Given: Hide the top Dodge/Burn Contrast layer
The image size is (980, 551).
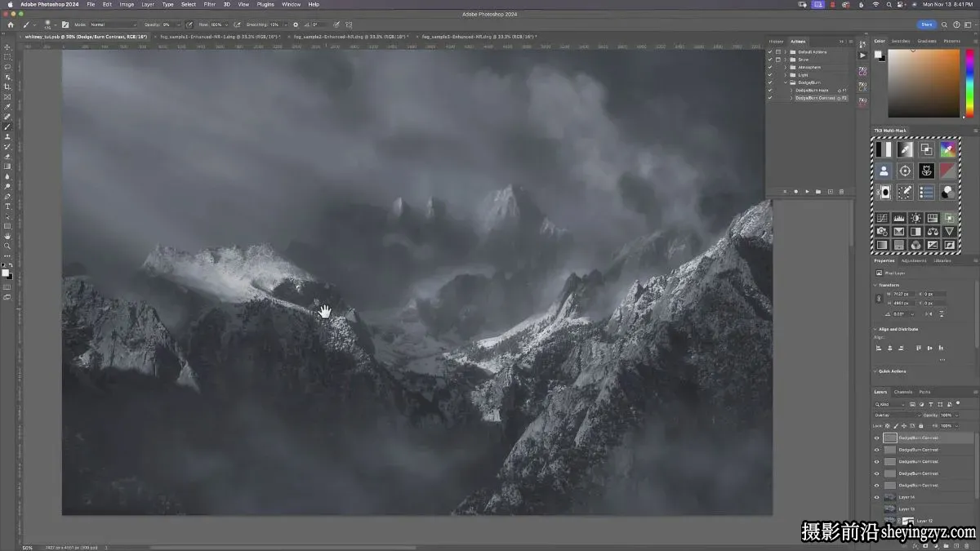Looking at the screenshot, I should pos(877,438).
